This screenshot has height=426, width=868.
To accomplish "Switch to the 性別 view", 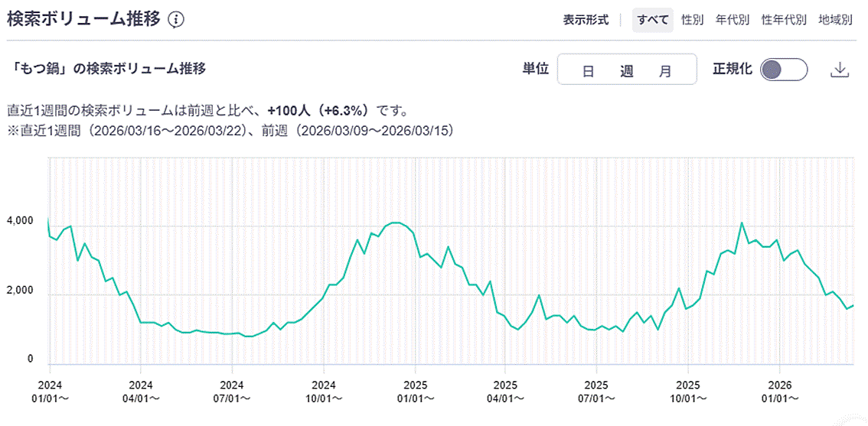I will pyautogui.click(x=692, y=20).
